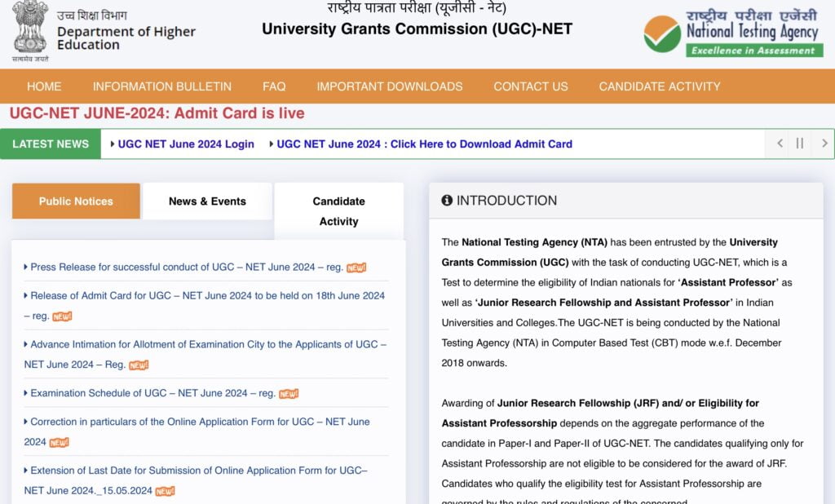
Task: Click NEW badge on Correction in particulars notice
Action: click(x=59, y=442)
